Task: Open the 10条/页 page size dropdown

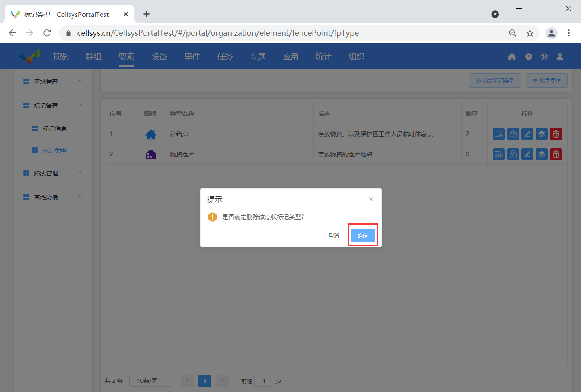Action: pyautogui.click(x=151, y=381)
